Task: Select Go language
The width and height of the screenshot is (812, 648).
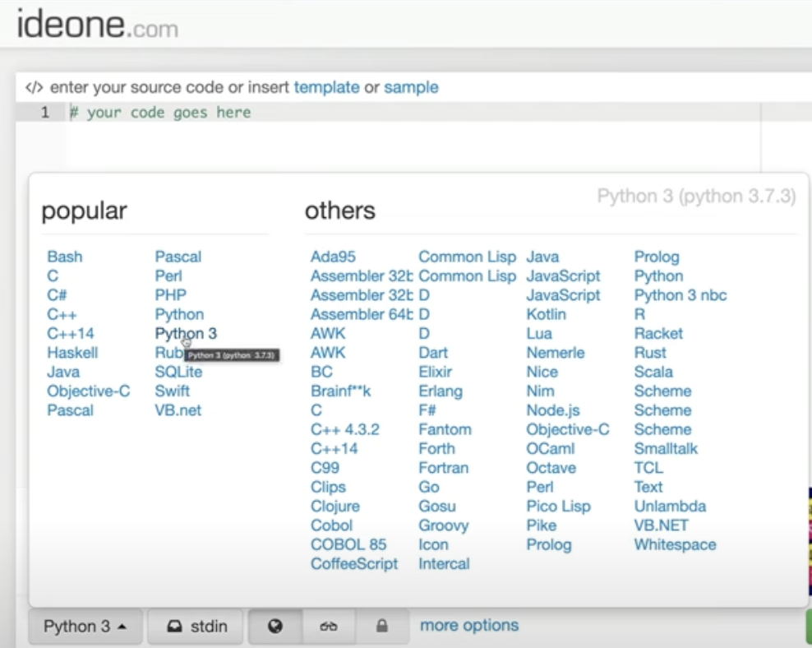Action: [x=429, y=486]
